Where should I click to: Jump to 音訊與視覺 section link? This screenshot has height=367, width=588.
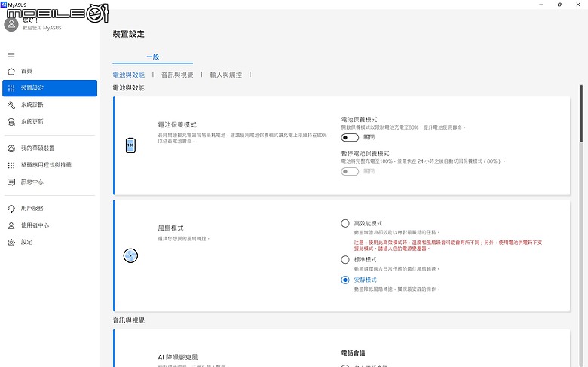[x=177, y=75]
